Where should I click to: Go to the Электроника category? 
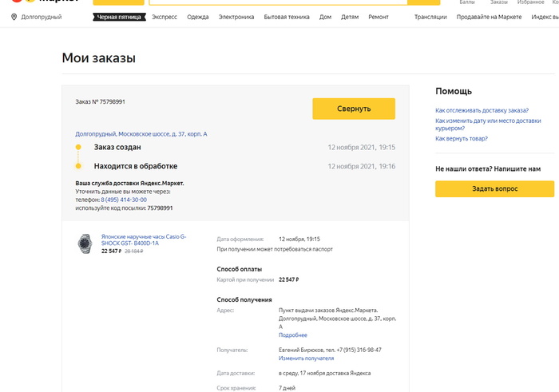point(236,17)
